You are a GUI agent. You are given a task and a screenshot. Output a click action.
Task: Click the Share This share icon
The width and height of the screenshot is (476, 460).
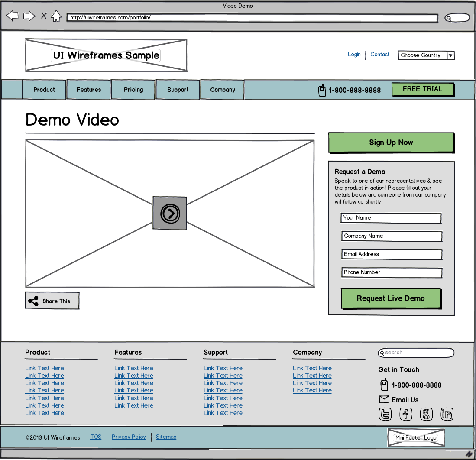(32, 300)
